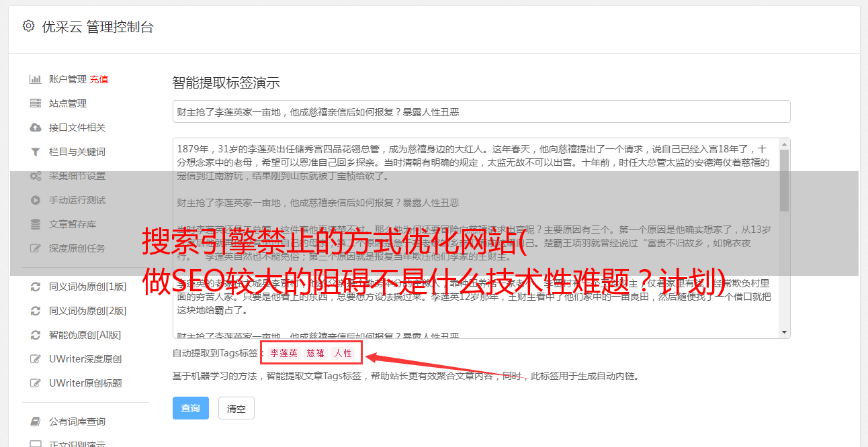Click the 接口文件相关 cloud upload icon
Viewport: 868px width, 447px height.
[36, 128]
